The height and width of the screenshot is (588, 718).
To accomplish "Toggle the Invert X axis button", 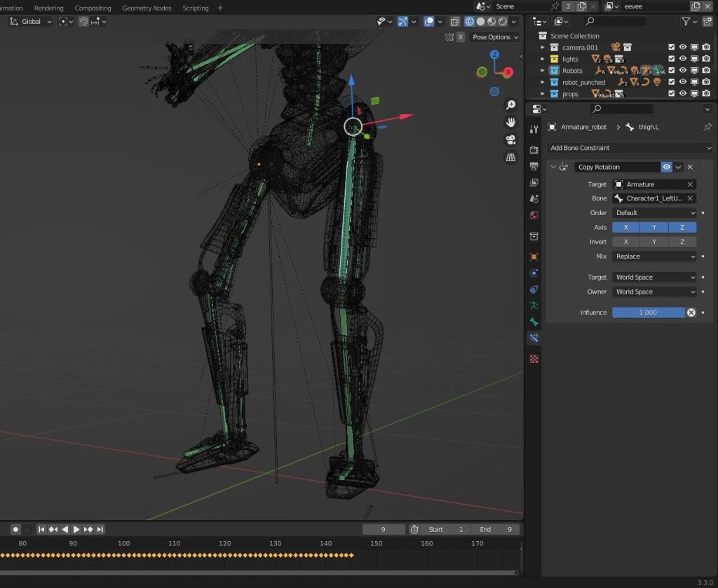I will (626, 242).
